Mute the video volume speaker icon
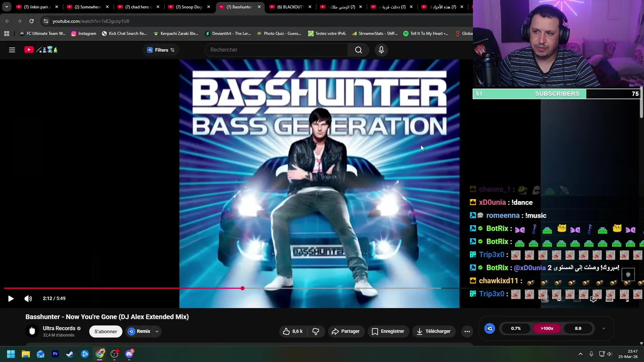Image resolution: width=644 pixels, height=362 pixels. pos(28,298)
